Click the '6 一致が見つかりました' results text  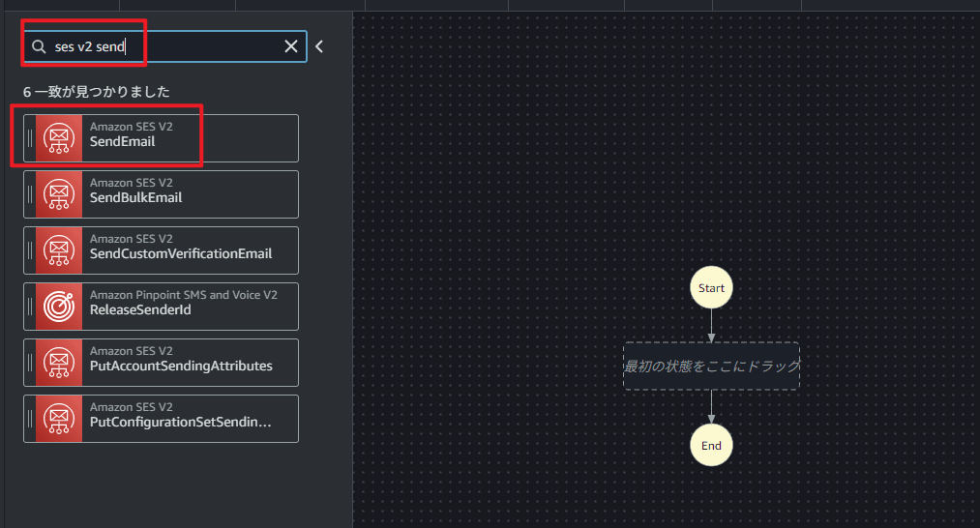(x=96, y=92)
